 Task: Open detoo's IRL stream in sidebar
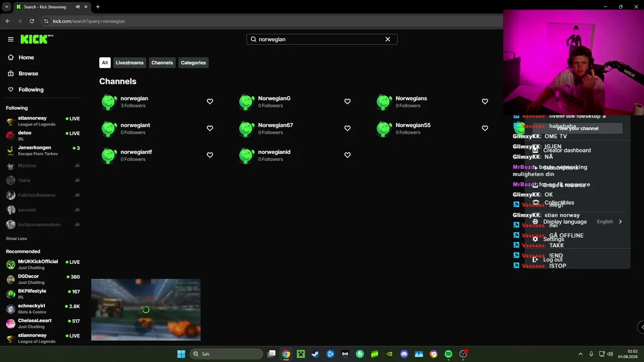(x=43, y=135)
